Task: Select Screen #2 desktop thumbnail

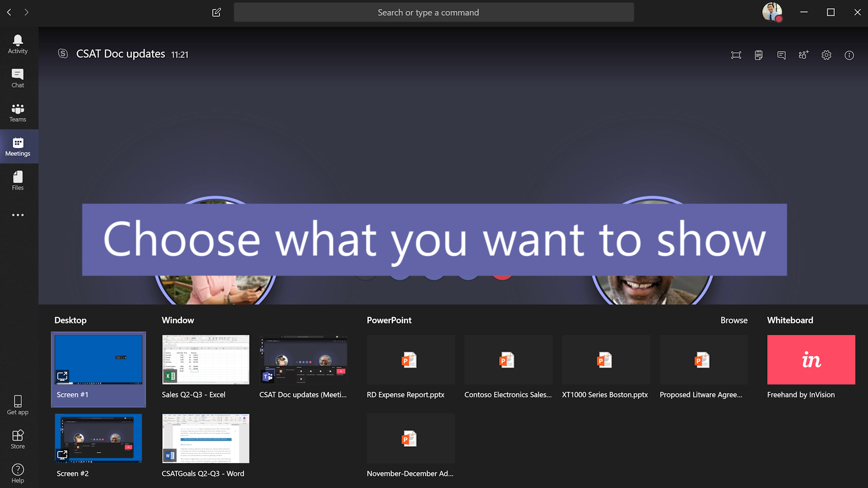Action: point(99,439)
